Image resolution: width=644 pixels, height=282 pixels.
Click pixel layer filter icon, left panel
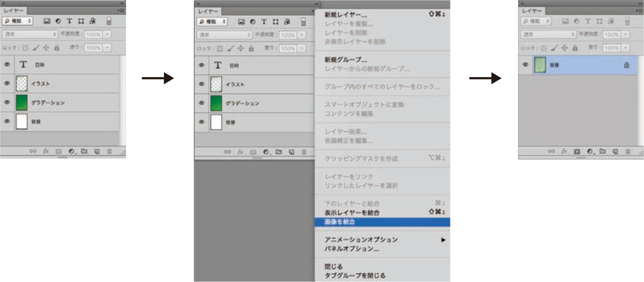[47, 21]
